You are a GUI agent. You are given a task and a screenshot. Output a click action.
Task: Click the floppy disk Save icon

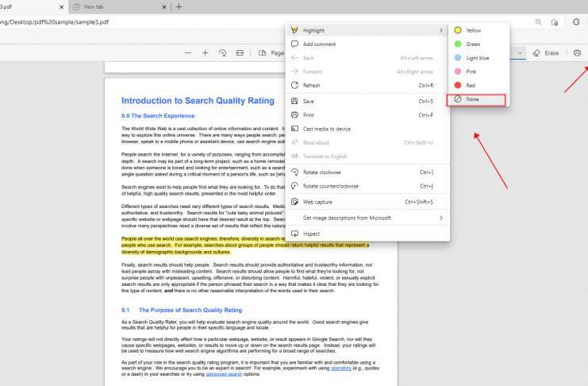pos(294,101)
